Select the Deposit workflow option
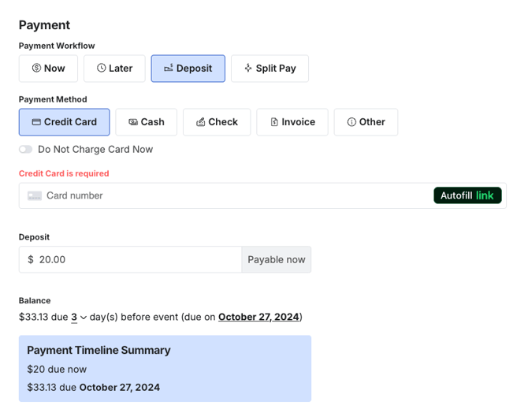The height and width of the screenshot is (420, 528). tap(188, 69)
